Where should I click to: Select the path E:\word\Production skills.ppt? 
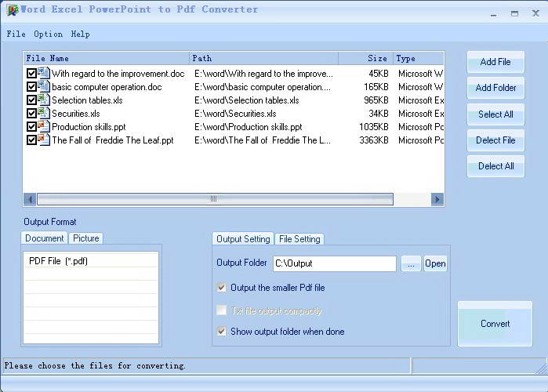point(249,127)
